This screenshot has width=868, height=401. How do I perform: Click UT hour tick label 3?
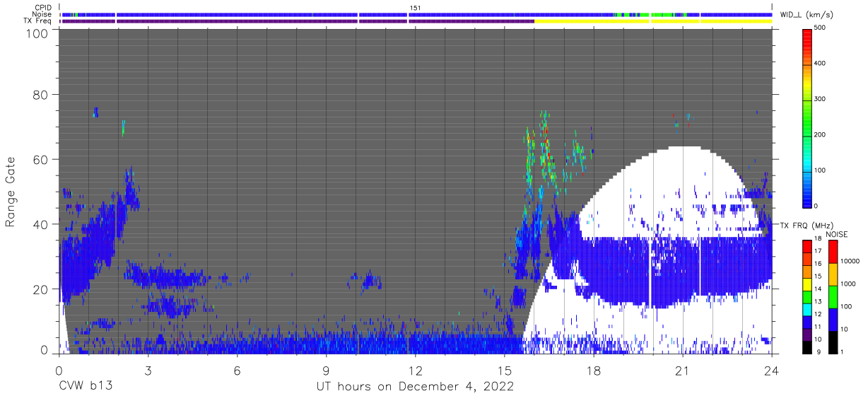148,370
